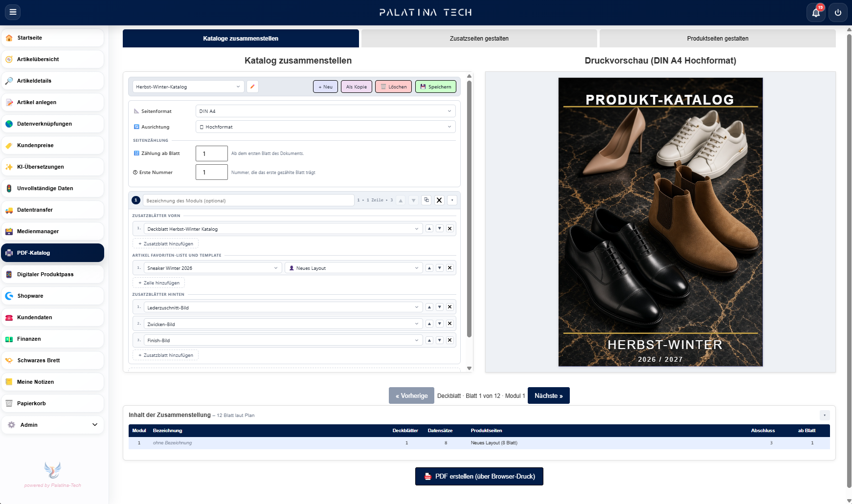This screenshot has height=504, width=852.
Task: Switch to the Produktseiten gestalten tab
Action: (x=717, y=39)
